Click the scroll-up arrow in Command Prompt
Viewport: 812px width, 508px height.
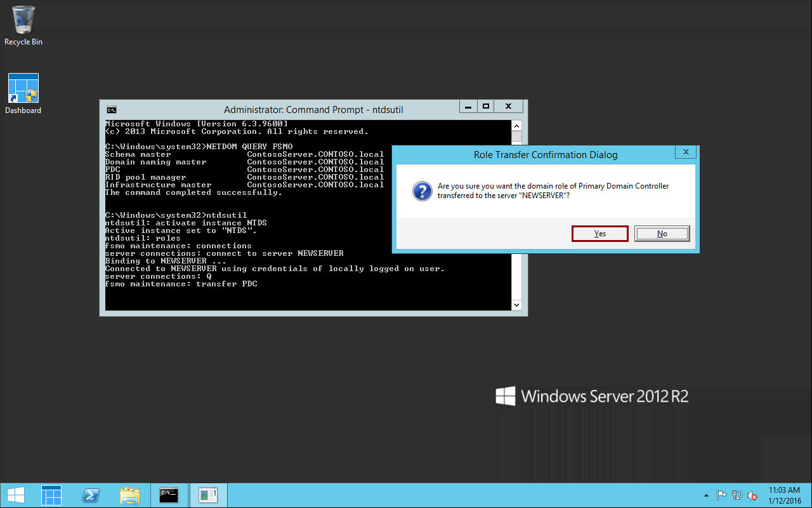pos(516,125)
